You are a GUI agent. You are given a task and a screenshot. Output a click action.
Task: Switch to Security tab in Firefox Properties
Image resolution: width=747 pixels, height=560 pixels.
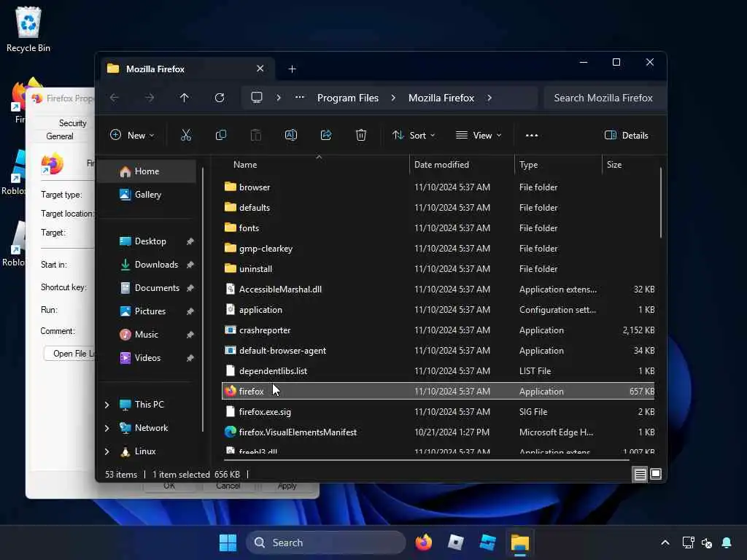pos(72,122)
